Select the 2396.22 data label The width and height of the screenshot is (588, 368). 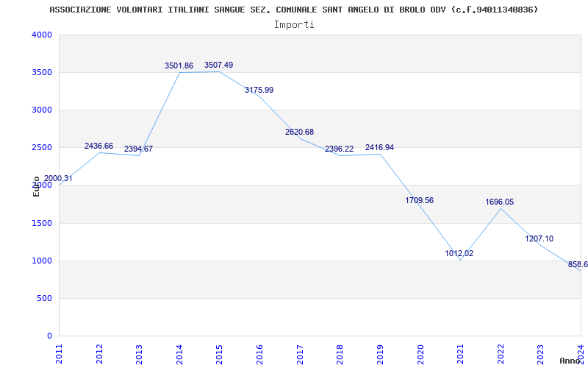pyautogui.click(x=339, y=149)
